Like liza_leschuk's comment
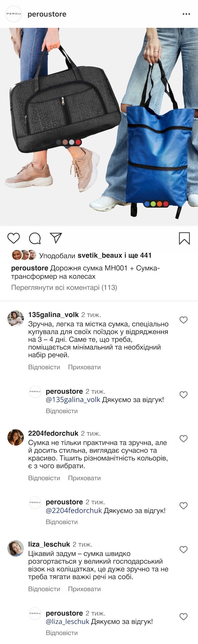This screenshot has height=644, width=198. [x=184, y=549]
